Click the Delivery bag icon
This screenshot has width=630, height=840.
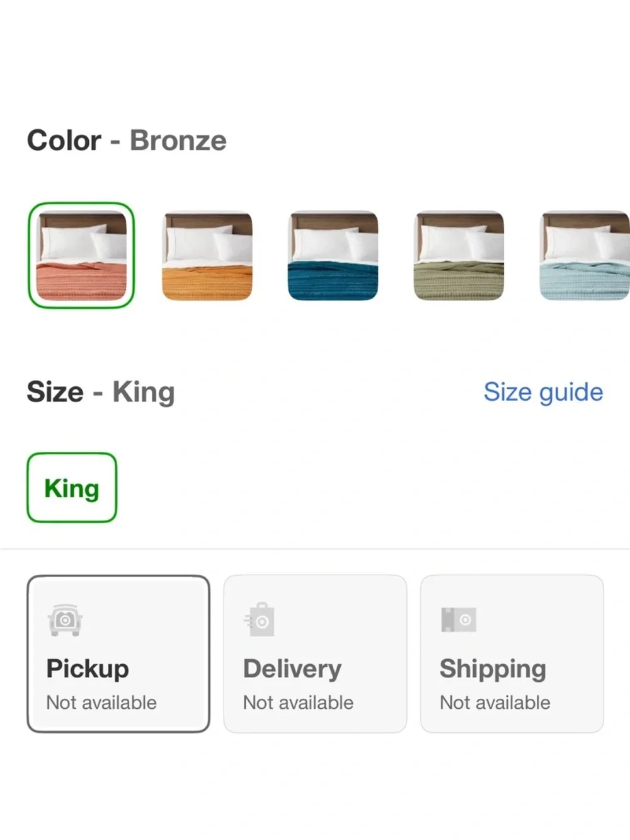pyautogui.click(x=260, y=620)
